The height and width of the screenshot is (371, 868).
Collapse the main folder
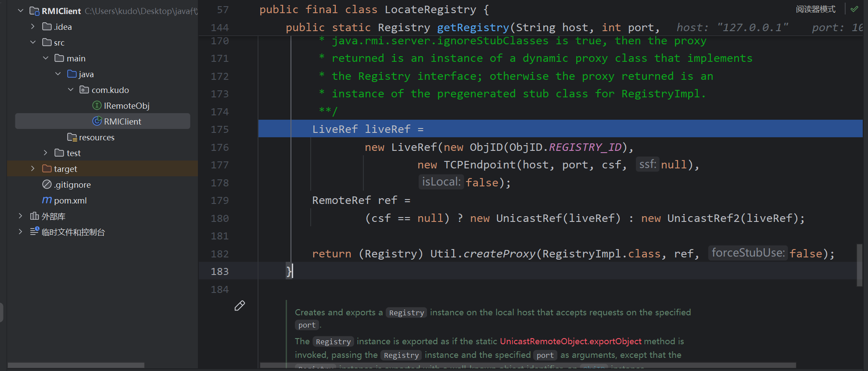46,58
